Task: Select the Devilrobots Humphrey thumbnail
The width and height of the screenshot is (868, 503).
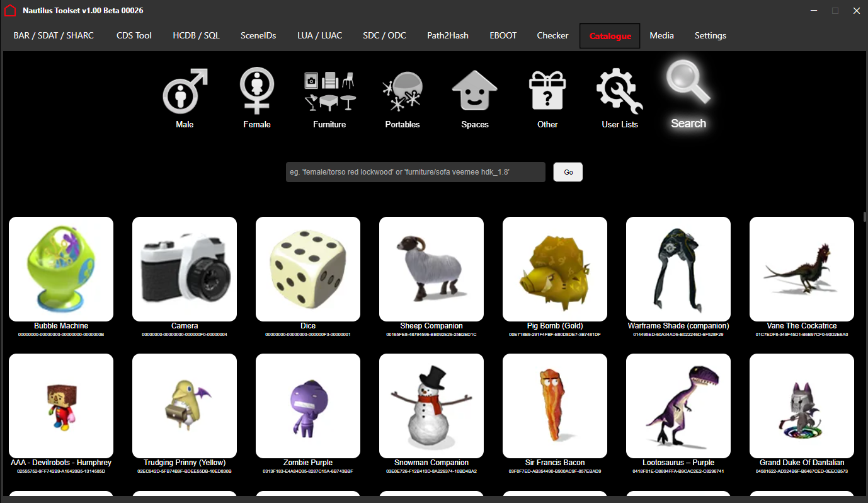Action: pyautogui.click(x=61, y=406)
